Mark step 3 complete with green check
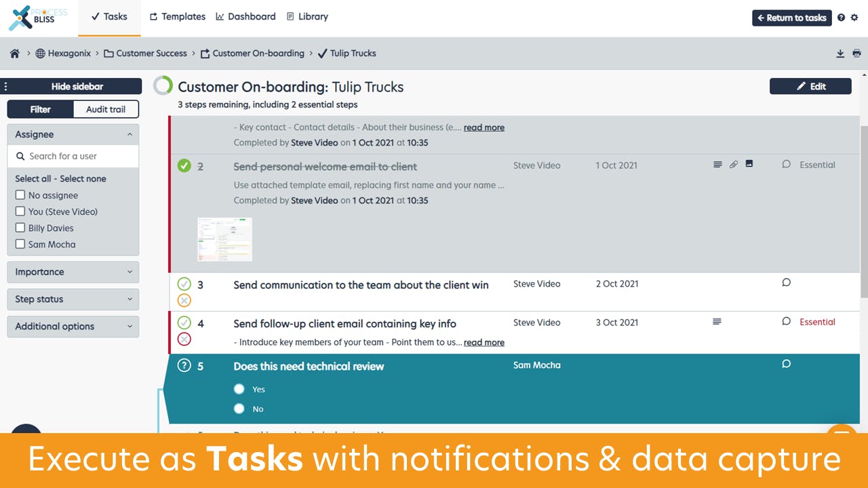Screen dimensions: 868x488 (184, 284)
